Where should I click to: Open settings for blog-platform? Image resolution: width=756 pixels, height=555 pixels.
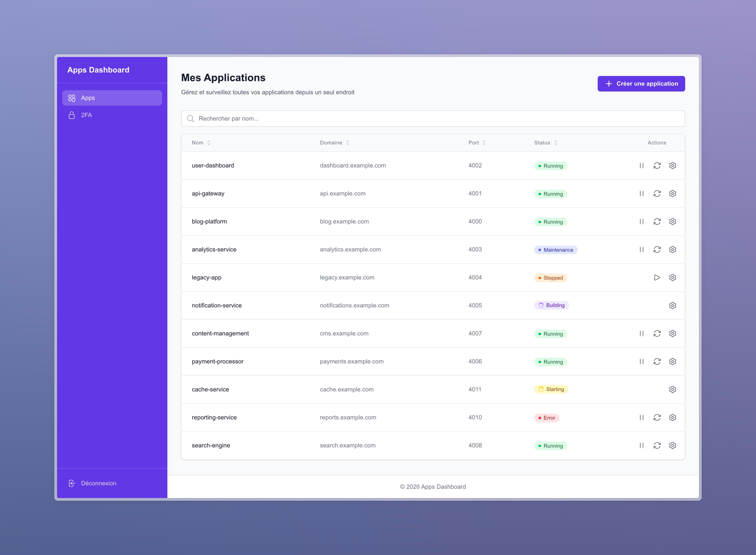click(x=673, y=221)
